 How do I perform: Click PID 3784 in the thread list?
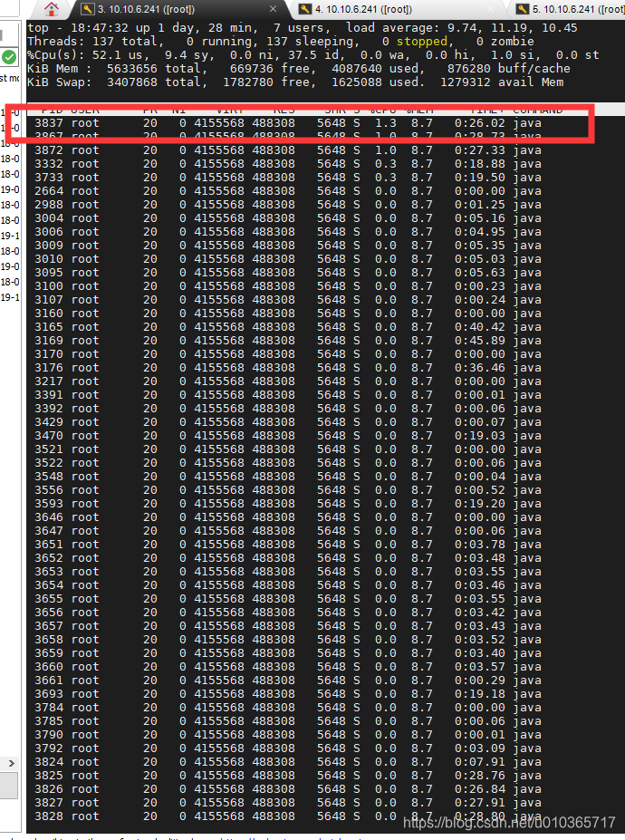(x=49, y=708)
